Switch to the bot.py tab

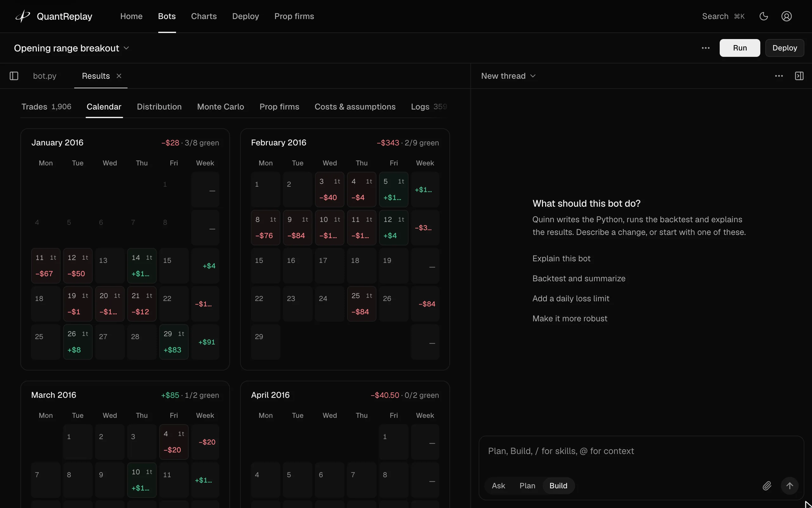tap(45, 76)
